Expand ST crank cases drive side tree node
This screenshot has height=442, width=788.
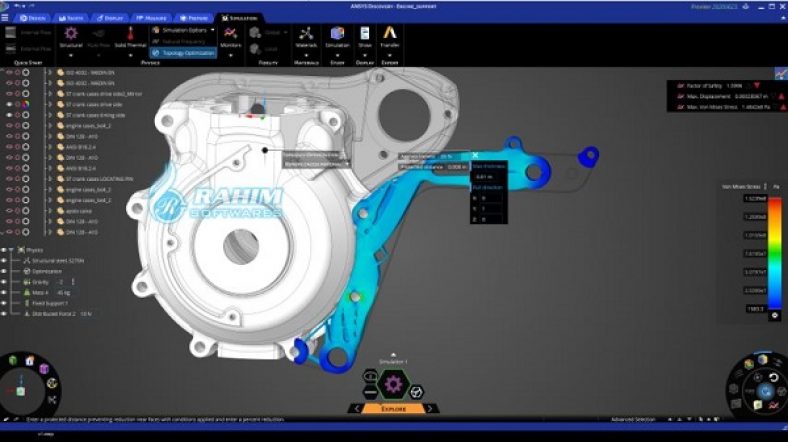50,104
